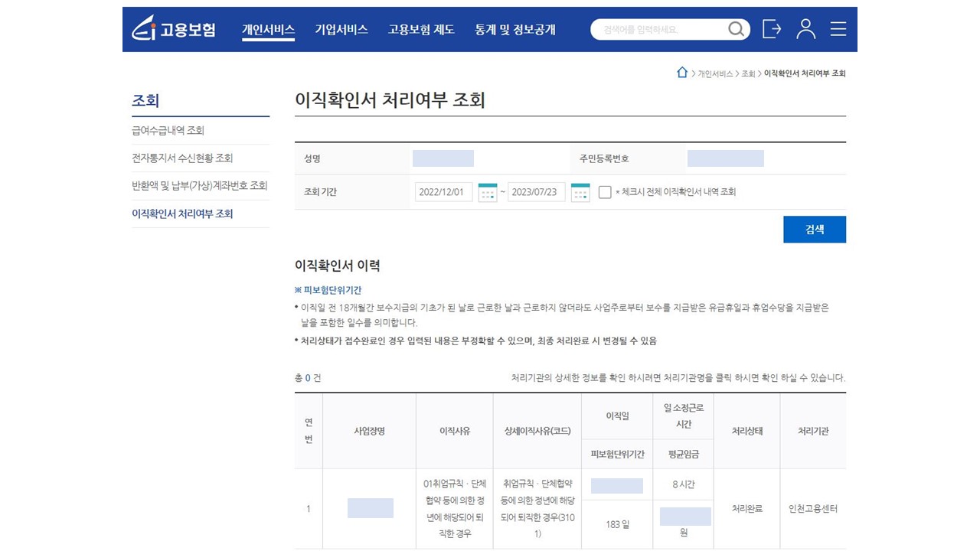The width and height of the screenshot is (980, 551).
Task: Click the 처리기관 column header
Action: 813,432
